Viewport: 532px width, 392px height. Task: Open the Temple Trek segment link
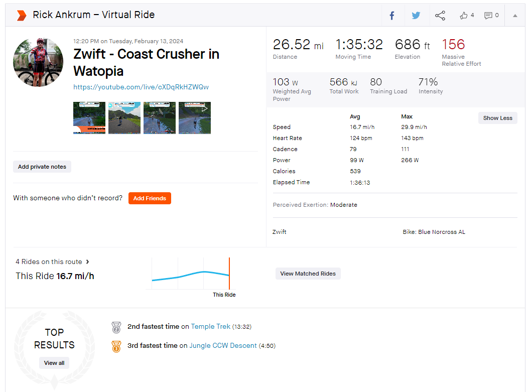(211, 326)
